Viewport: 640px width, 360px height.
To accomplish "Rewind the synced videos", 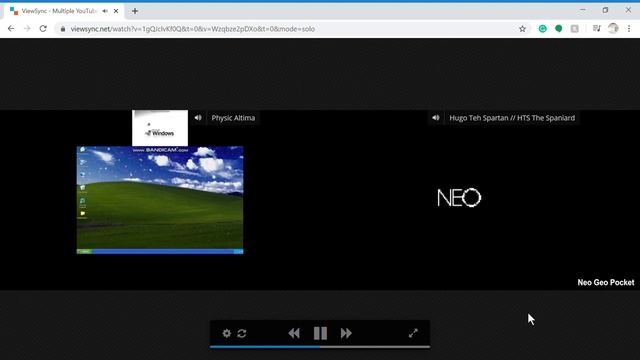I will pyautogui.click(x=294, y=333).
